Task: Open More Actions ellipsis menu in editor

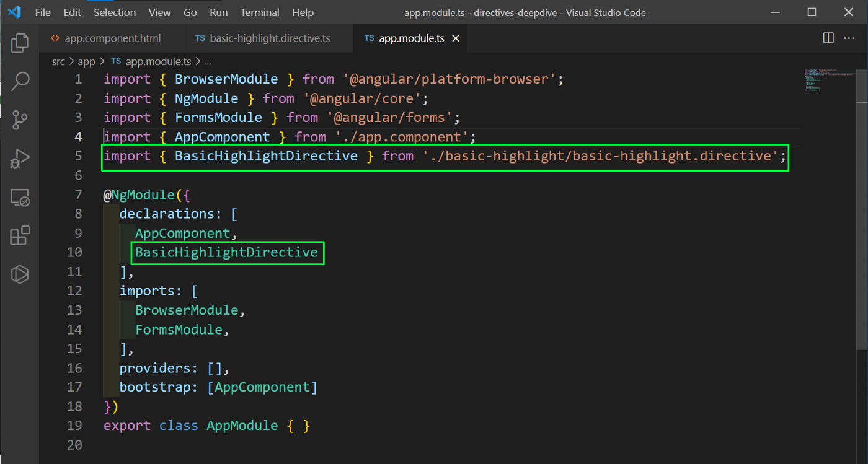Action: (851, 38)
